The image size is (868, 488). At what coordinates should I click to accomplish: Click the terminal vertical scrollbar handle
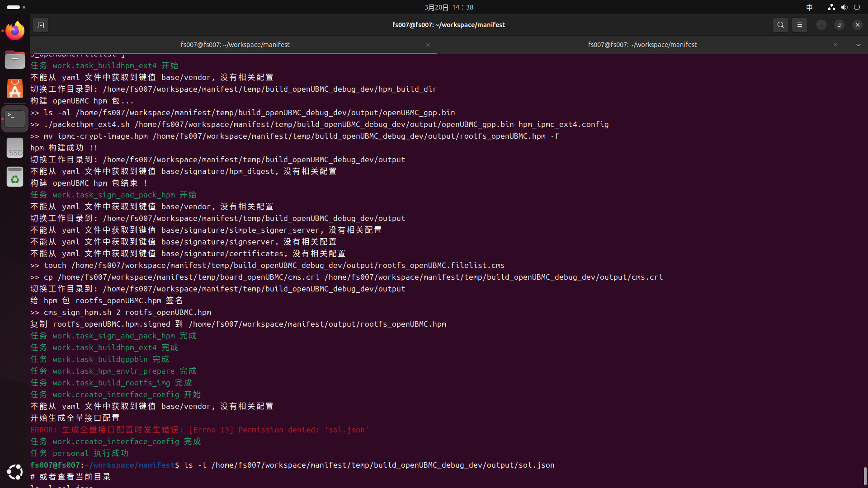(x=865, y=476)
